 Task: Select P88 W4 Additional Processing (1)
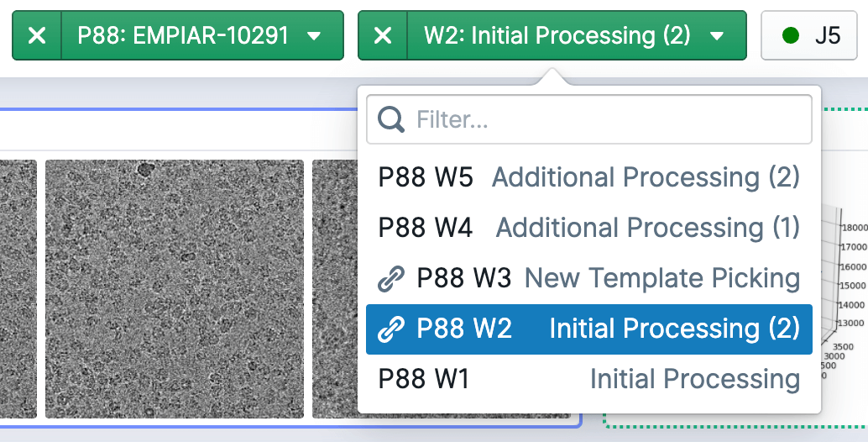click(x=589, y=228)
